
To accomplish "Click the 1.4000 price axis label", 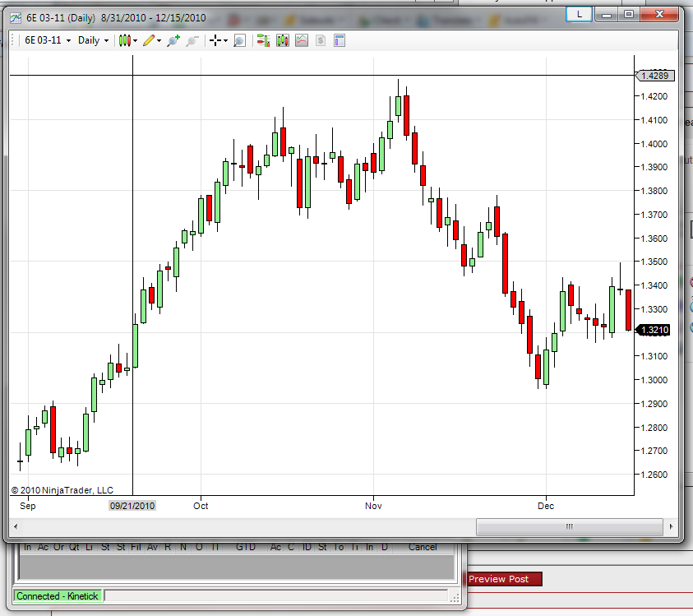I will click(654, 144).
